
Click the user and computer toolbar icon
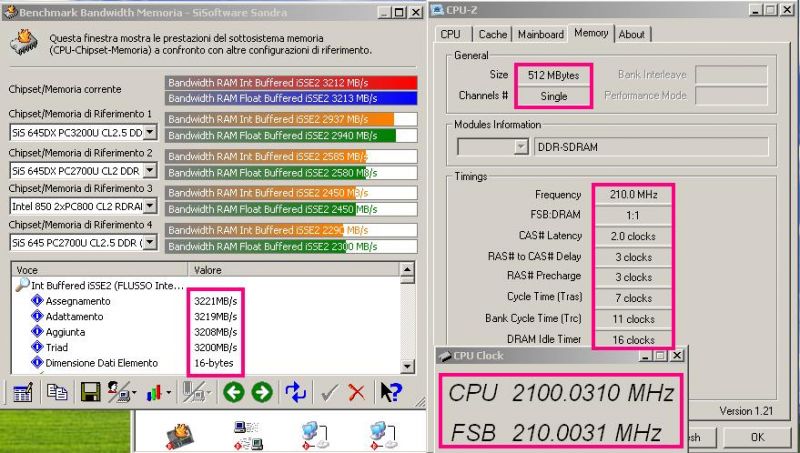118,392
